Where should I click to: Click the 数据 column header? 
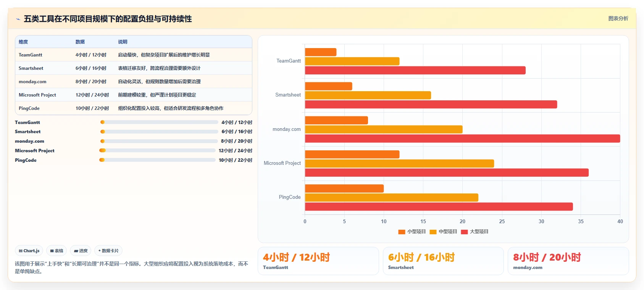(x=80, y=42)
